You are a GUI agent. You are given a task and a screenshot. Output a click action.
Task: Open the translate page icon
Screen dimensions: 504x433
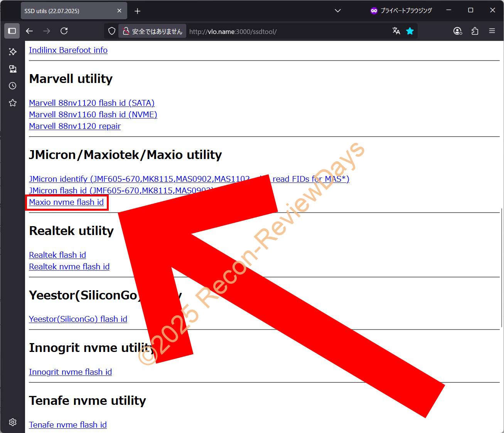pos(396,31)
